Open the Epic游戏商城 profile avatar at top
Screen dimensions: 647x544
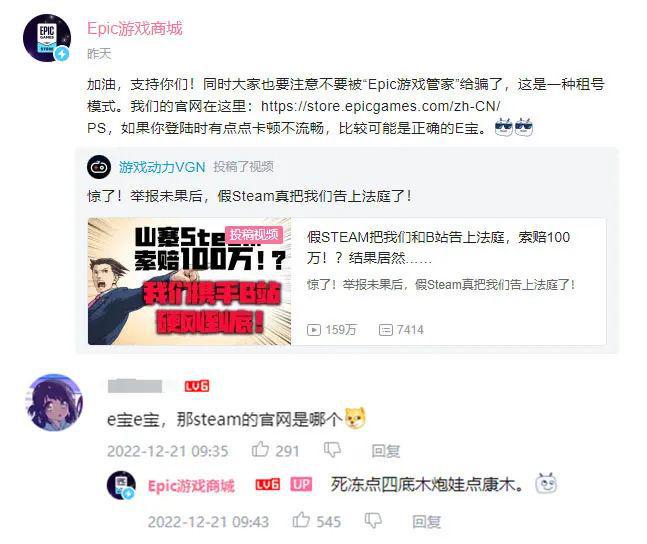47,38
